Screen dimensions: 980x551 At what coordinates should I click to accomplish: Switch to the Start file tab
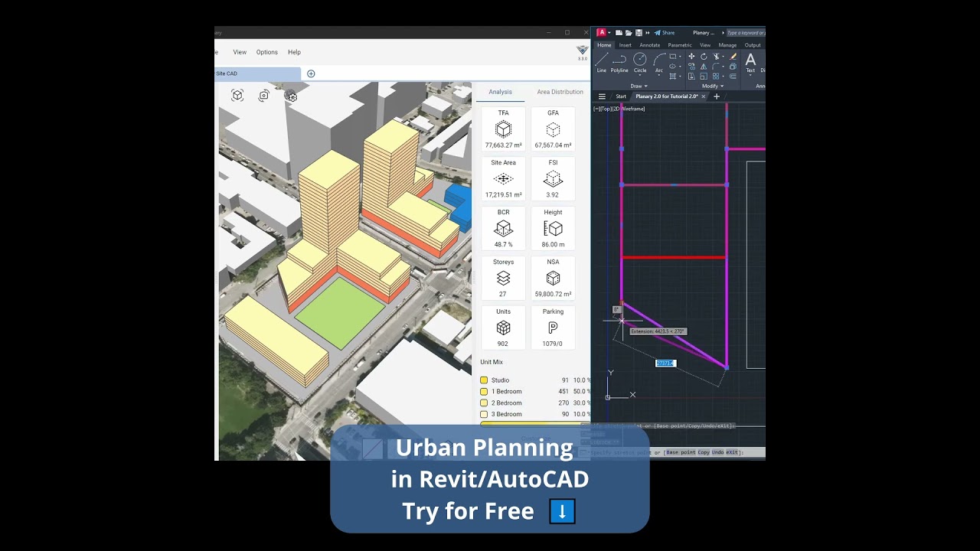pos(621,96)
